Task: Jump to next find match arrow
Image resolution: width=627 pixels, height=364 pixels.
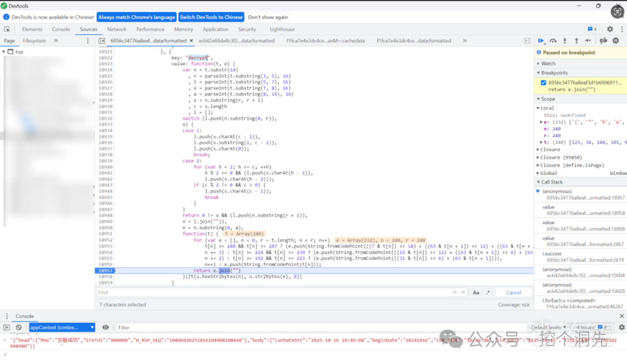Action: pyautogui.click(x=463, y=293)
